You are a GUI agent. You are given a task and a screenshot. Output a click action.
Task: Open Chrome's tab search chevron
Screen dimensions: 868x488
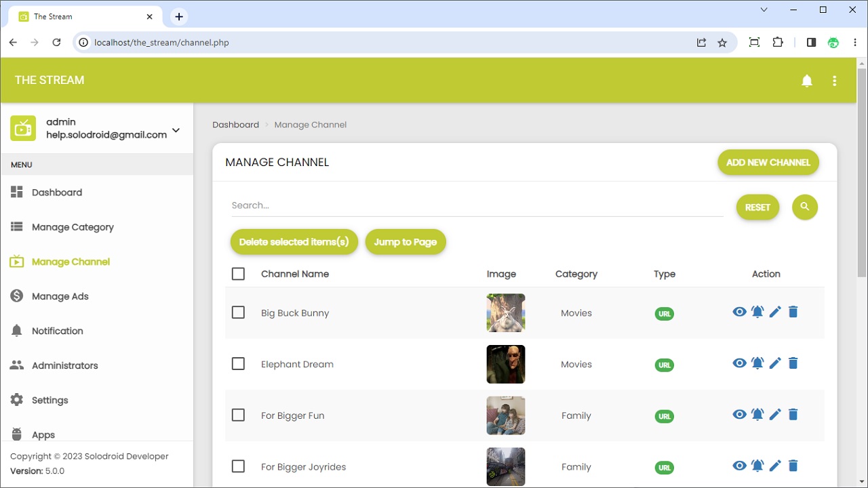[764, 10]
